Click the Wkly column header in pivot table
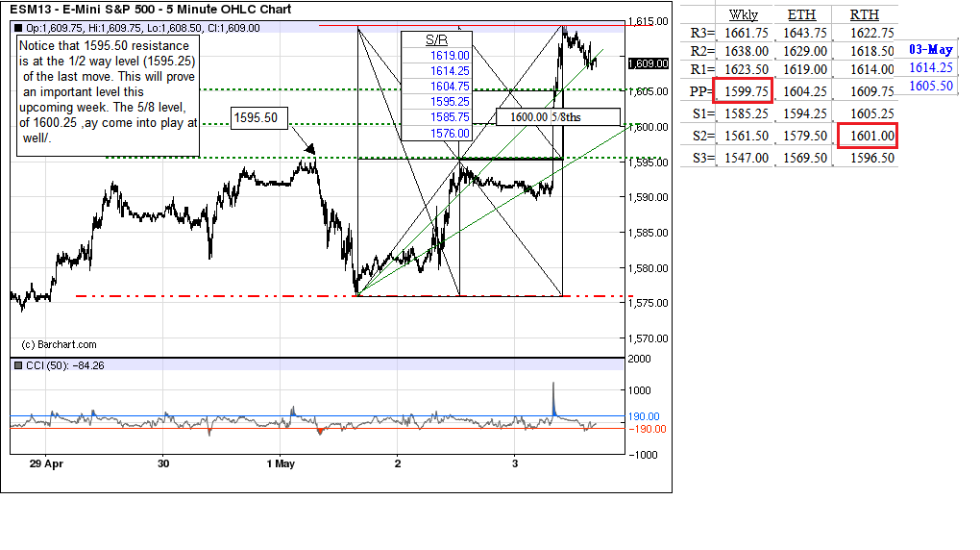Screen dimensions: 980x550 point(744,15)
